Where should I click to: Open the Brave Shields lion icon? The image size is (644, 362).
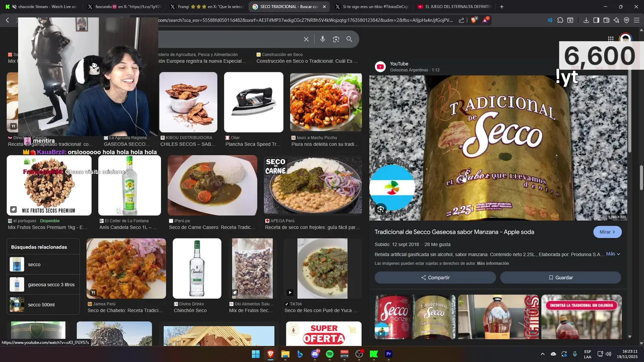[x=474, y=20]
